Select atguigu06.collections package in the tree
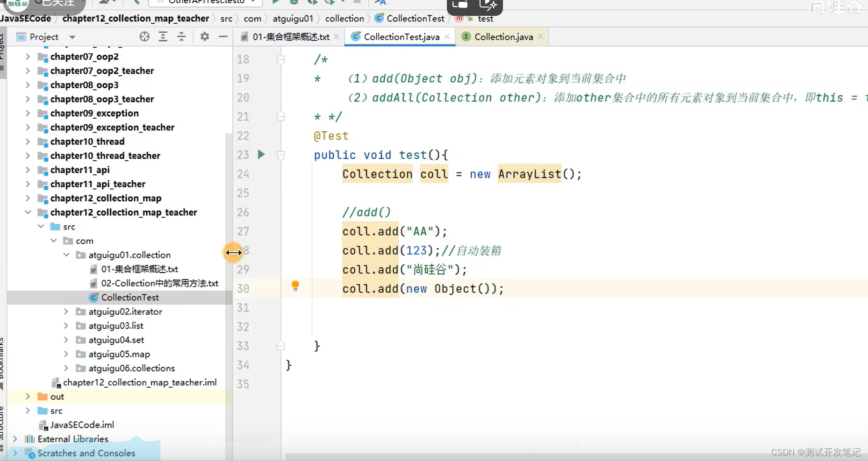 [x=132, y=368]
